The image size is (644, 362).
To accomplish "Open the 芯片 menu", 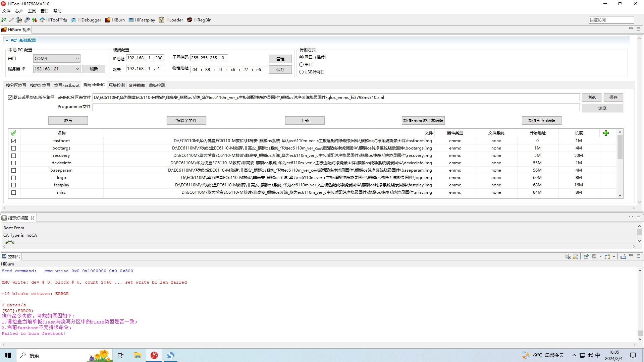I will tap(19, 11).
